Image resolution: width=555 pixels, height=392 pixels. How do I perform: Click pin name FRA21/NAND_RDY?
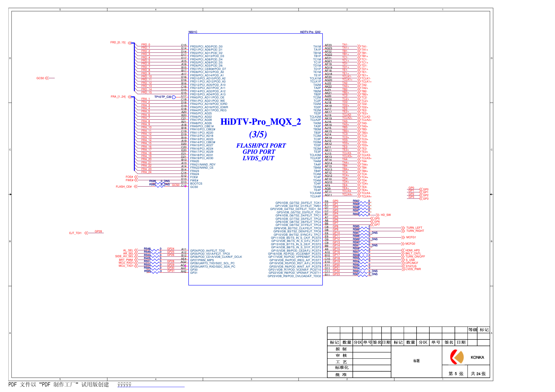tap(203, 165)
